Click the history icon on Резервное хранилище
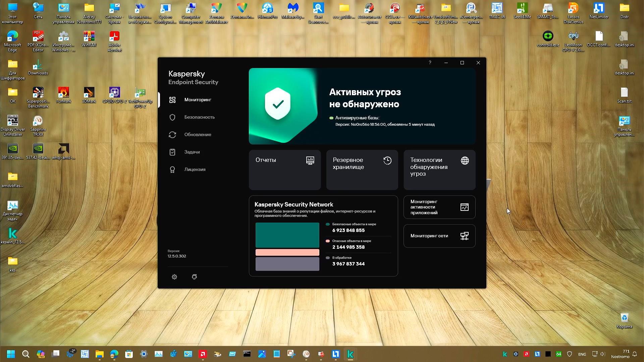This screenshot has height=362, width=644. tap(387, 160)
